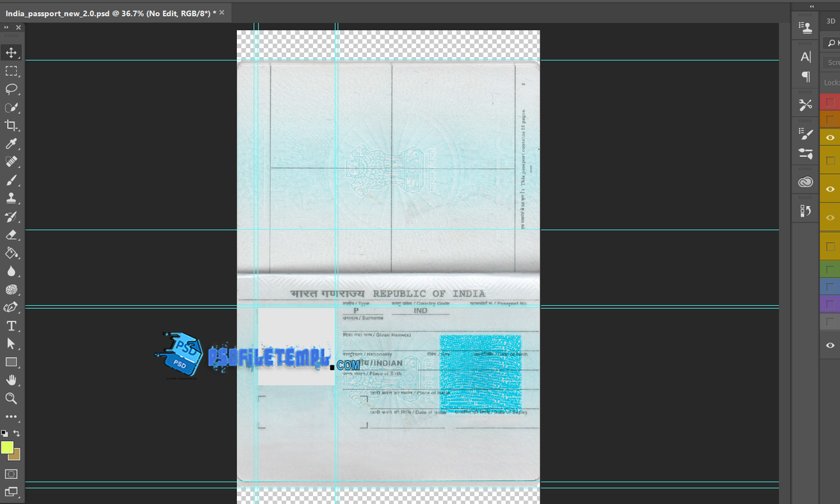
Task: Open the Brush Settings panel icon
Action: click(805, 133)
